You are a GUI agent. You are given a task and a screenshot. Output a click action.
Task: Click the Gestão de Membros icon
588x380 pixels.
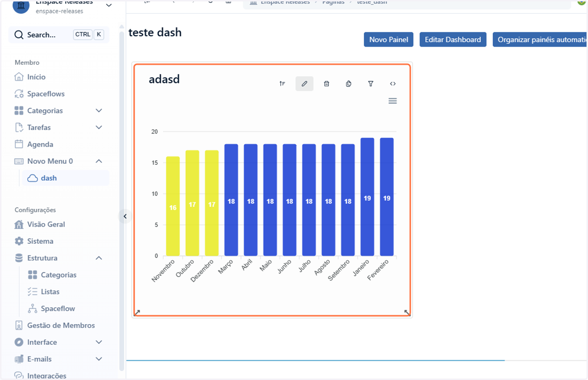tap(19, 326)
